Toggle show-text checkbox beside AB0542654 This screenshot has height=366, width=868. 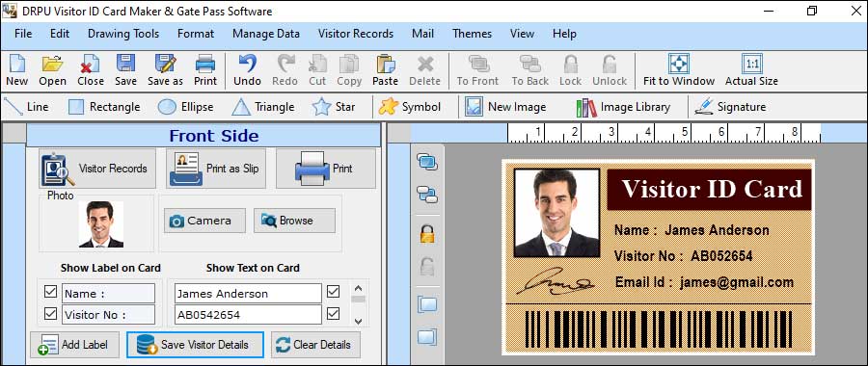(x=334, y=313)
